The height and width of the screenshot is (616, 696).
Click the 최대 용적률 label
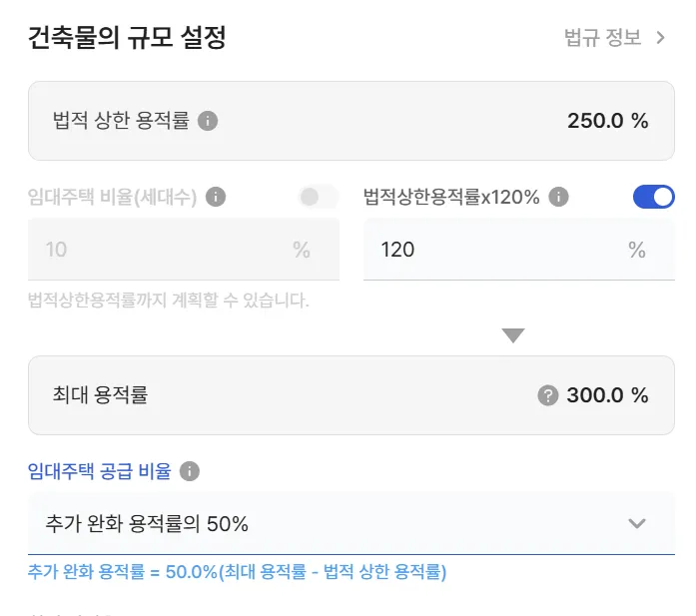tap(100, 395)
